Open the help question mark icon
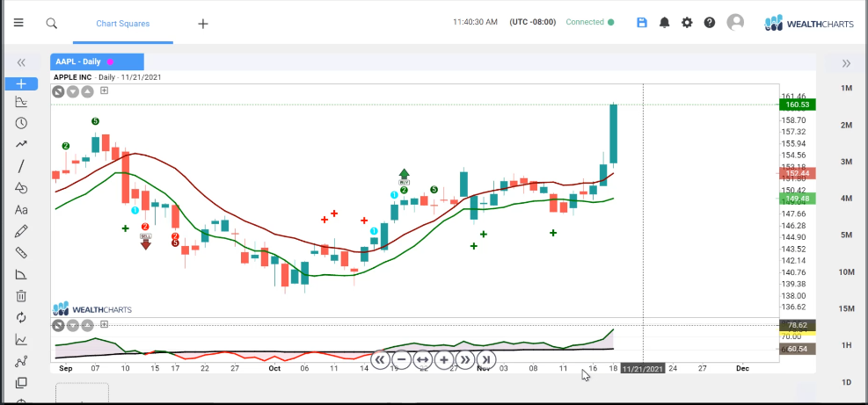This screenshot has height=405, width=868. [710, 22]
